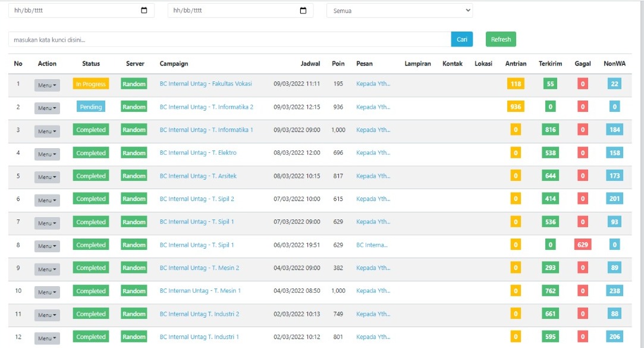The height and width of the screenshot is (348, 644).
Task: Click the 816 Terkirim badge in row 3
Action: click(x=551, y=130)
